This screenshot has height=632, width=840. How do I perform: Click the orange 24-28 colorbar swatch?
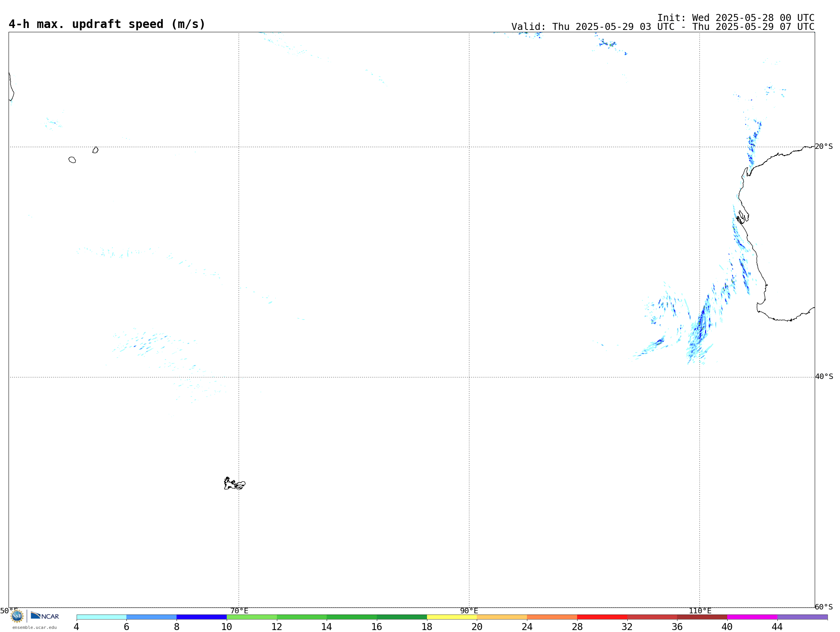point(552,617)
